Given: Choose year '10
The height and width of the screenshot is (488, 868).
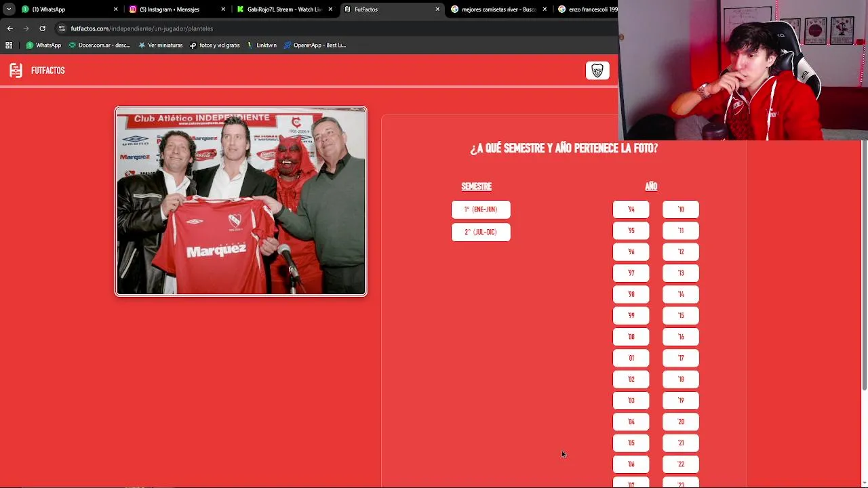Looking at the screenshot, I should (x=681, y=209).
